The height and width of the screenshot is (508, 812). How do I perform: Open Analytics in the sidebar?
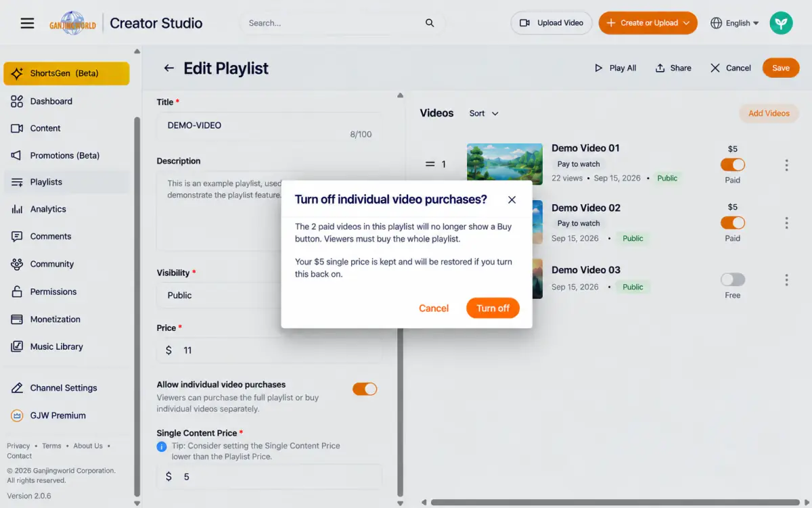tap(66, 209)
